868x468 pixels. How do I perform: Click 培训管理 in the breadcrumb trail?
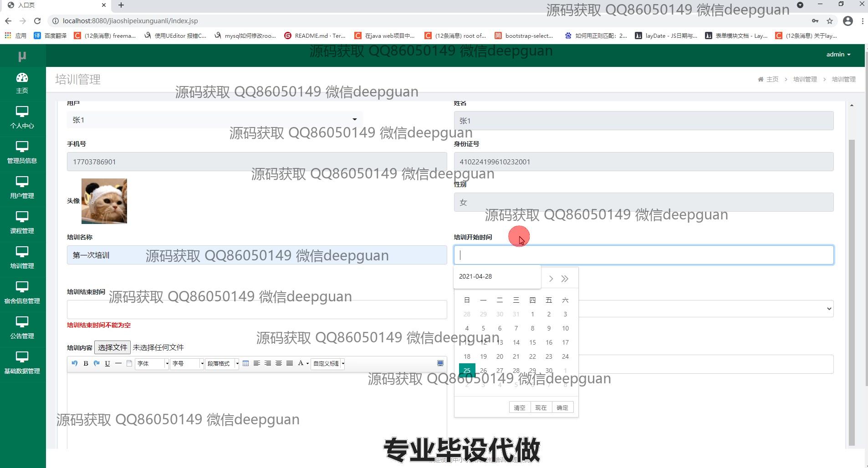(805, 79)
